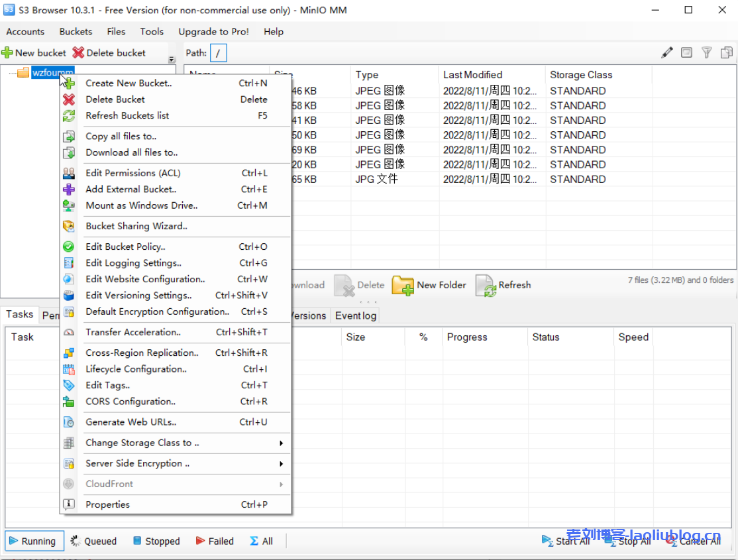Click the New bucket green plus icon
Viewport: 738px width, 560px height.
pos(7,52)
